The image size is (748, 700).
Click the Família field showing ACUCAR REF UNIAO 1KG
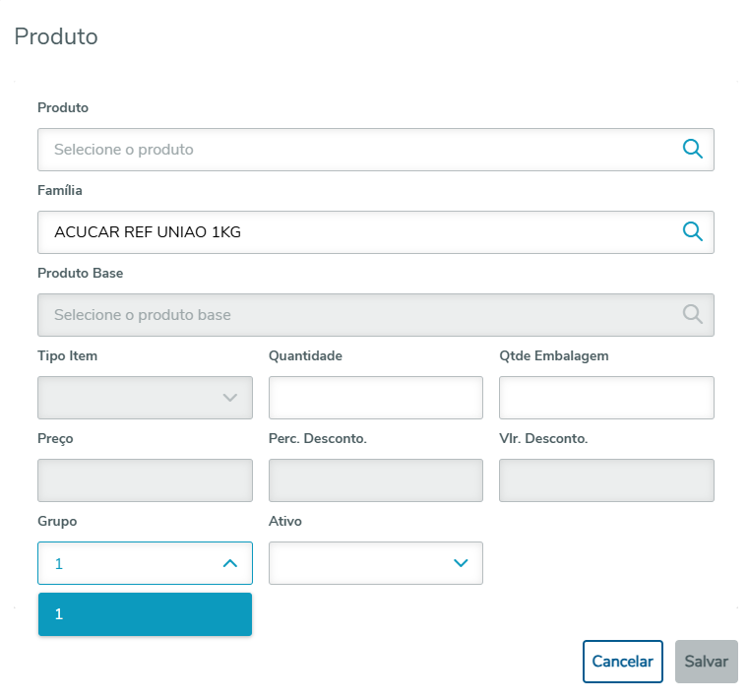coord(354,232)
